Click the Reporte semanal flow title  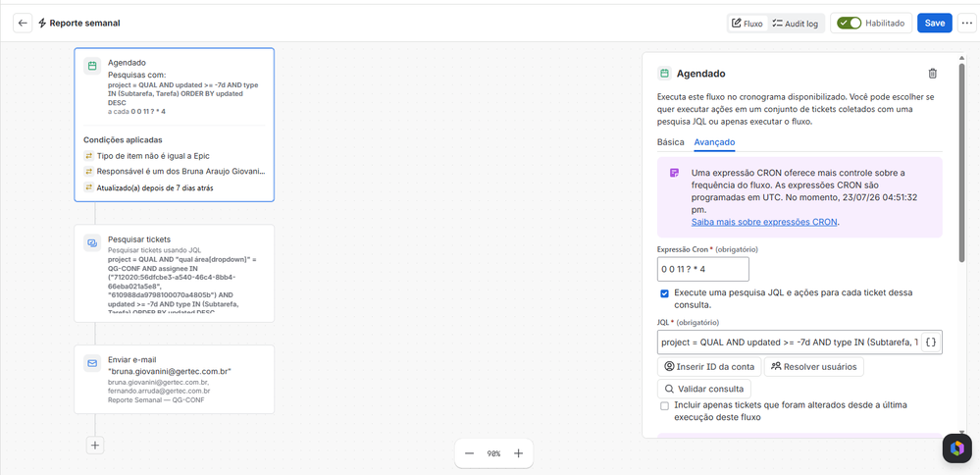click(85, 24)
